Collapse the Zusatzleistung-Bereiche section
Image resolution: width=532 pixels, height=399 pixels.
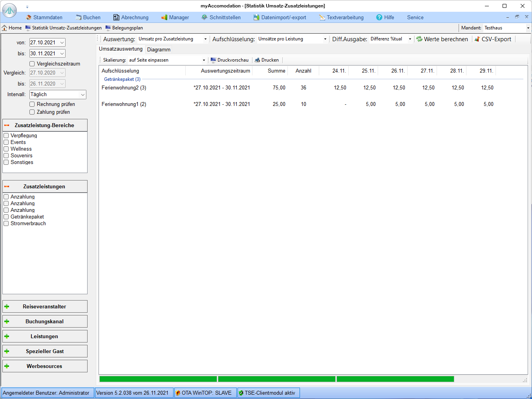point(7,125)
